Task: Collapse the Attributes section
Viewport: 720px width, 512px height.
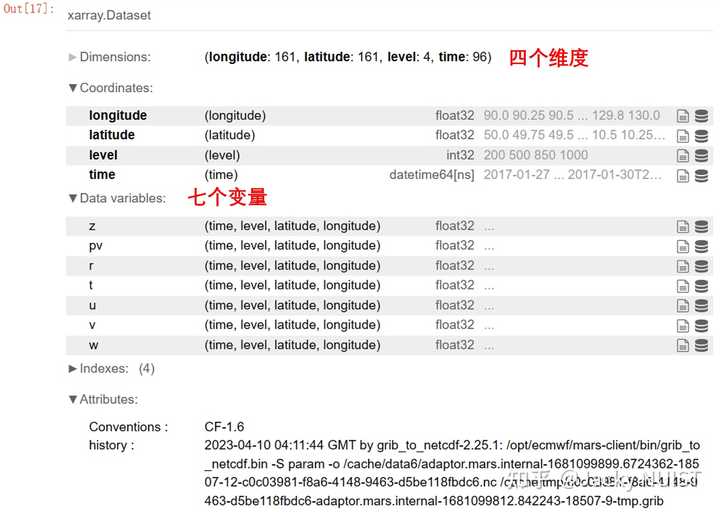Action: (103, 399)
